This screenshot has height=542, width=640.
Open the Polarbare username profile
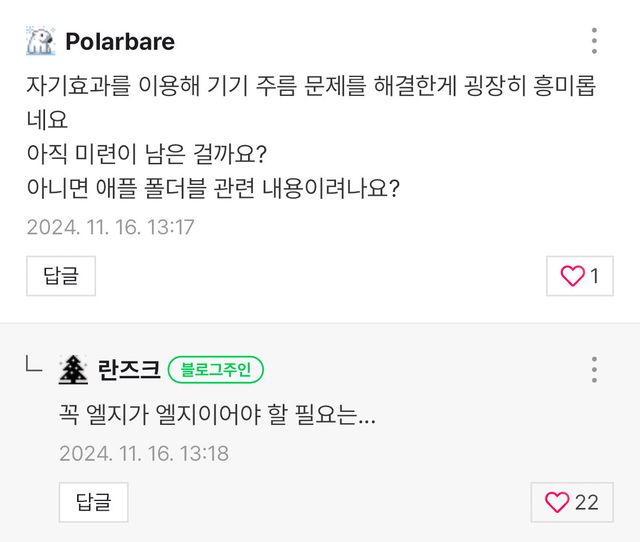pyautogui.click(x=120, y=41)
